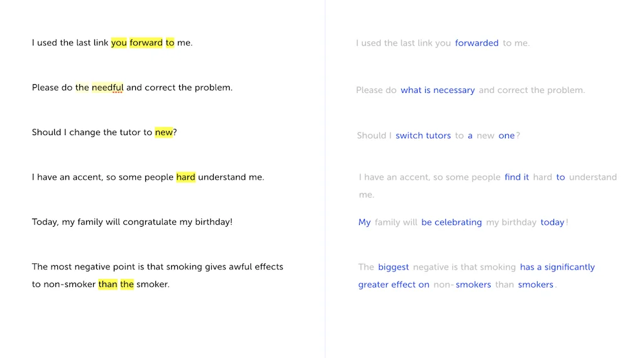Click the highlighted word "new"
Viewport: 644px width, 358px height.
coord(164,133)
